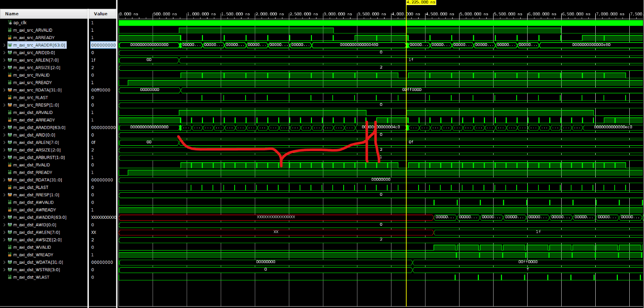Click the Value column header
Screen dimensions: 644x308
(x=102, y=14)
